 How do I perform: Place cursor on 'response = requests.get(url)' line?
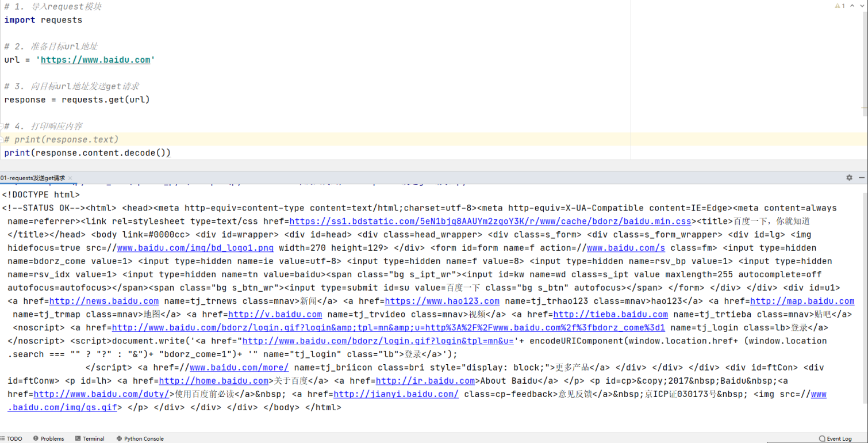[x=77, y=100]
